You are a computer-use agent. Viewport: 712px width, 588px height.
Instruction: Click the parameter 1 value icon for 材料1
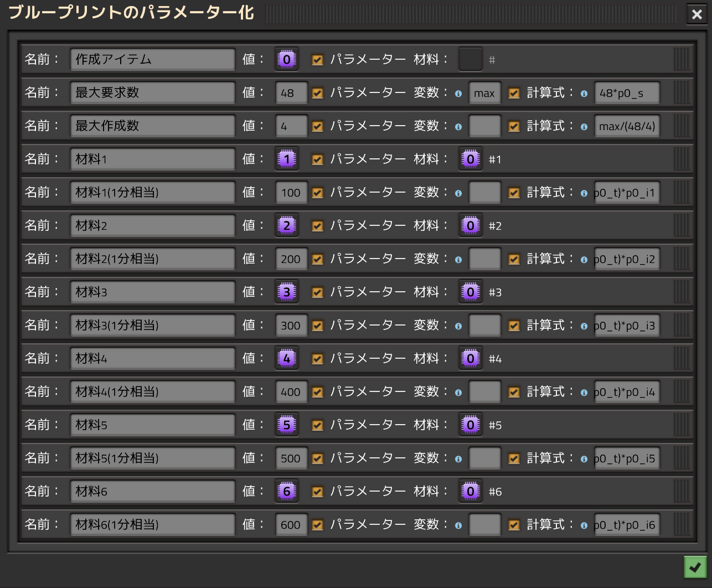(287, 159)
